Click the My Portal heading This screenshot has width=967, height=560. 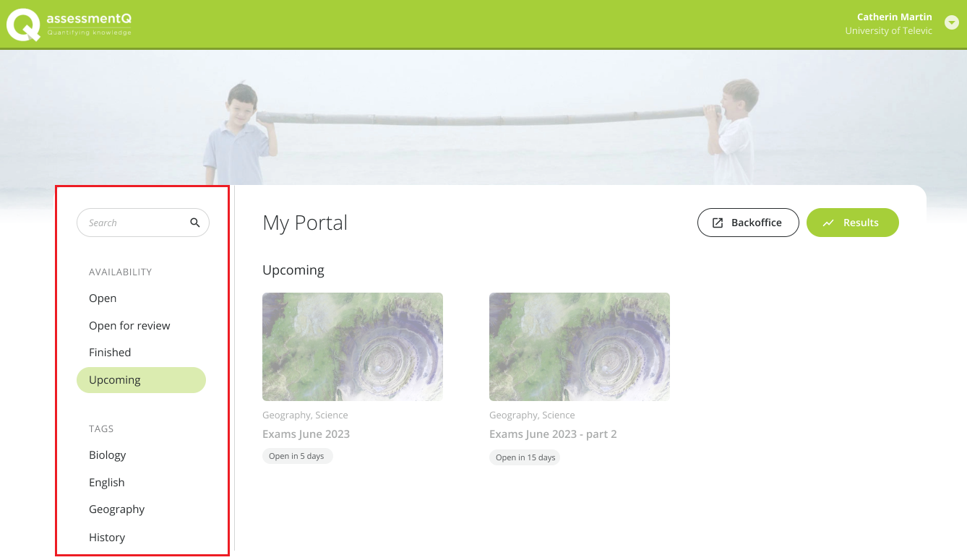click(x=305, y=223)
